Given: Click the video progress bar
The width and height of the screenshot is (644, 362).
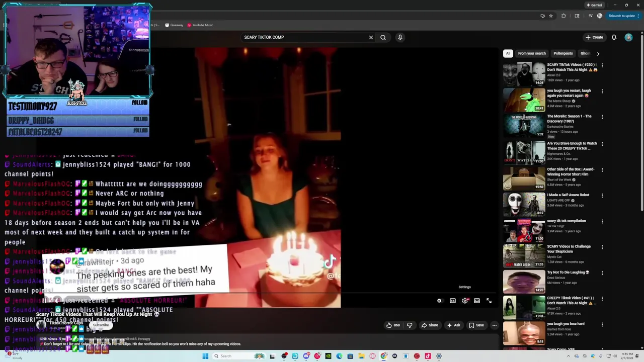Looking at the screenshot, I should pyautogui.click(x=267, y=294).
